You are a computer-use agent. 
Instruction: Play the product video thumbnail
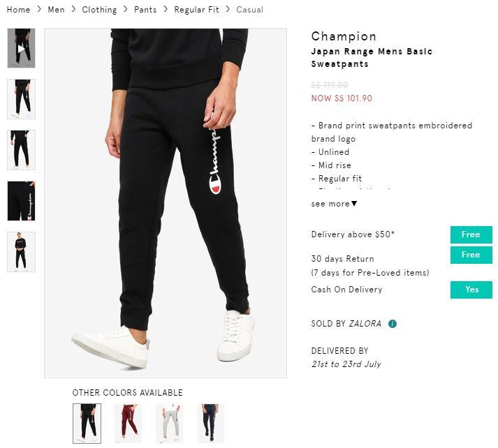[x=21, y=48]
